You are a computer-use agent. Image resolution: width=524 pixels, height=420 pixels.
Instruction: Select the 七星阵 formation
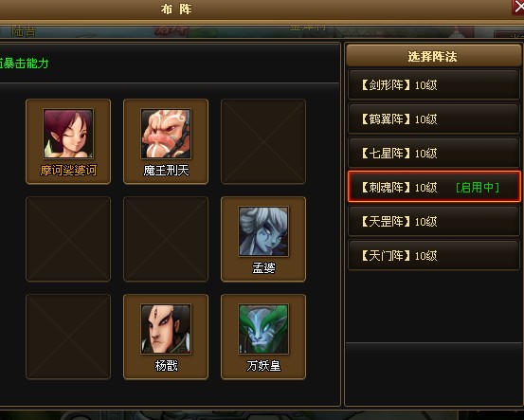pos(434,153)
